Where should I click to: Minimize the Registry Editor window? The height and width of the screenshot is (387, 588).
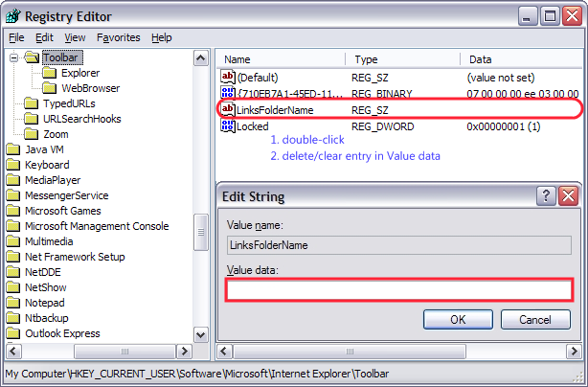point(528,16)
